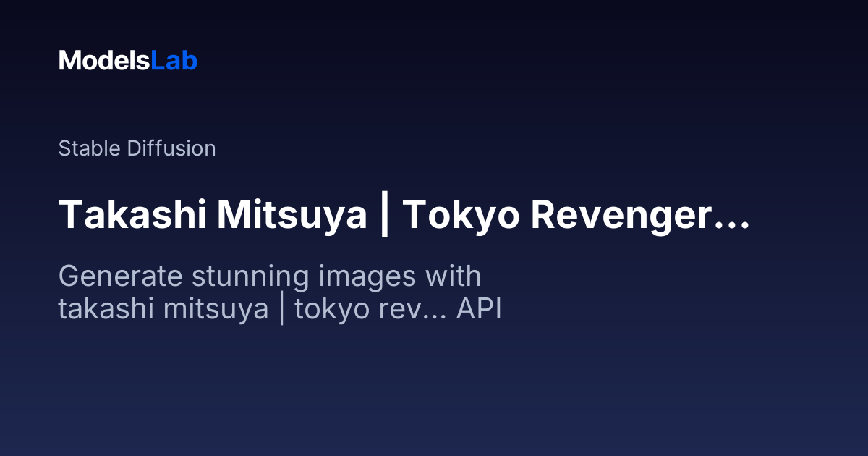Click the word "Stable" in the category label
Image resolution: width=868 pixels, height=456 pixels.
coord(90,149)
